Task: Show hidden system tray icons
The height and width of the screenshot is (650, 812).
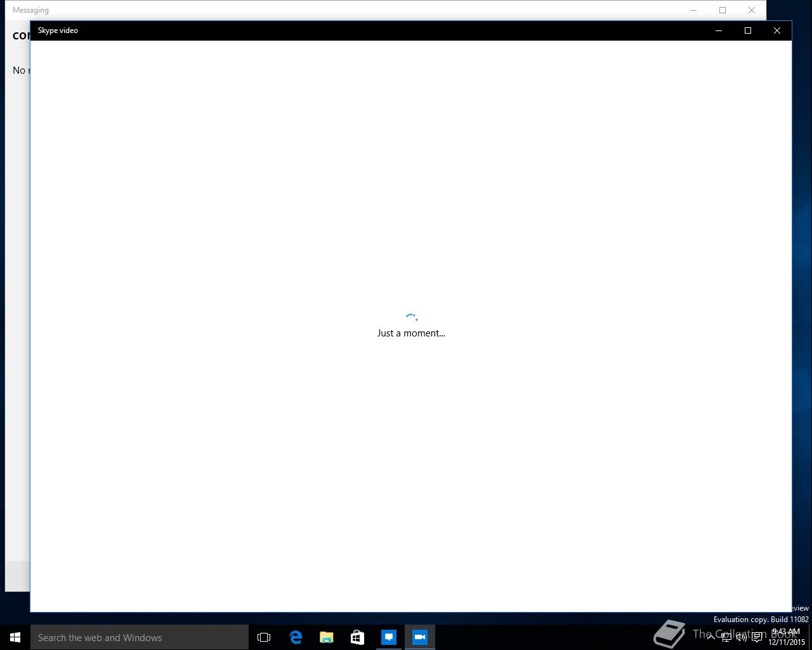Action: pos(710,637)
